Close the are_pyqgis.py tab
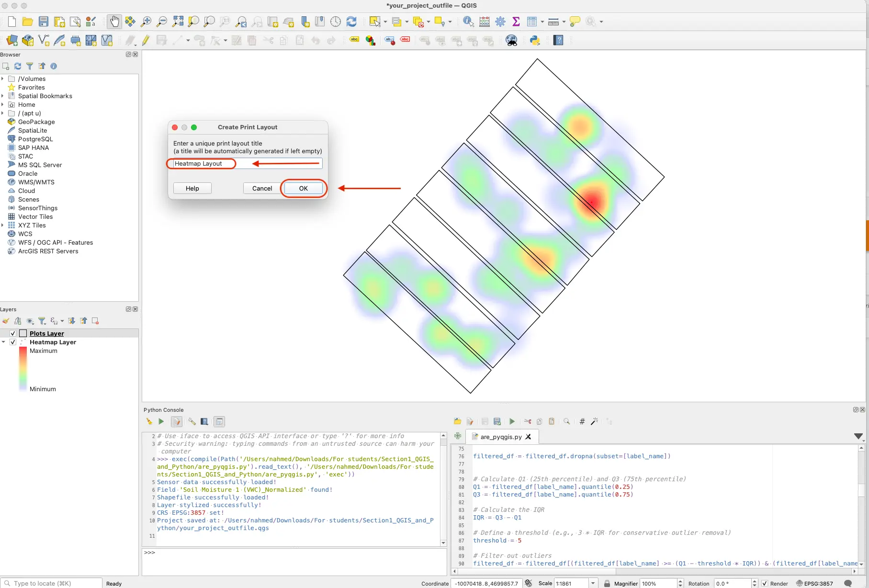The height and width of the screenshot is (588, 869). coord(529,437)
